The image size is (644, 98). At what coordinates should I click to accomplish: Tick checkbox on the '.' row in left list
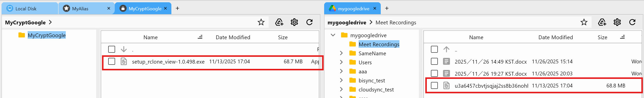(x=111, y=49)
